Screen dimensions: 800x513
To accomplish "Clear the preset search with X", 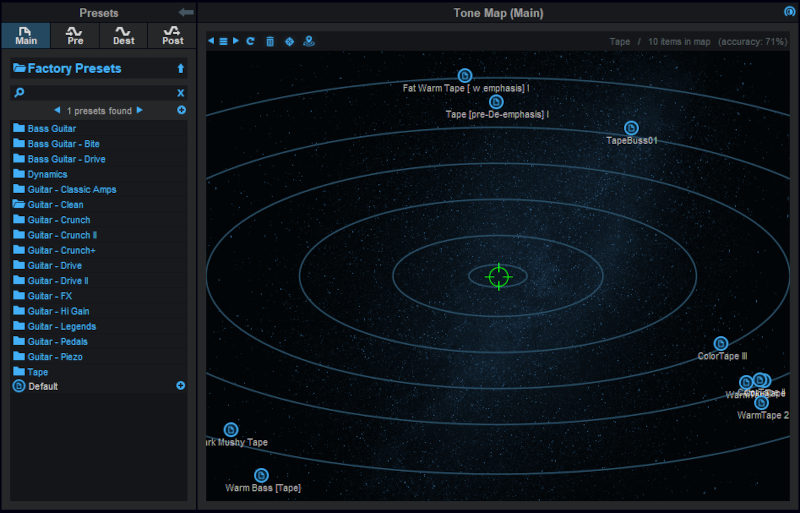I will click(x=181, y=92).
